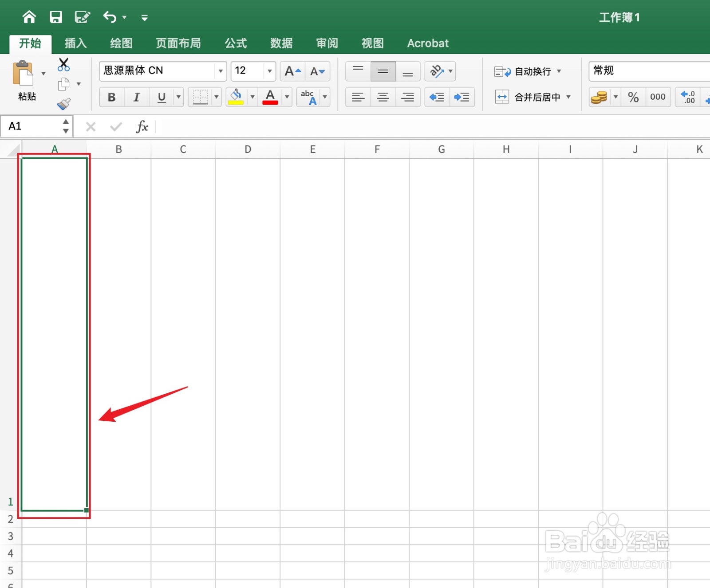Click the Home icon in title bar
Image resolution: width=710 pixels, height=588 pixels.
point(29,17)
